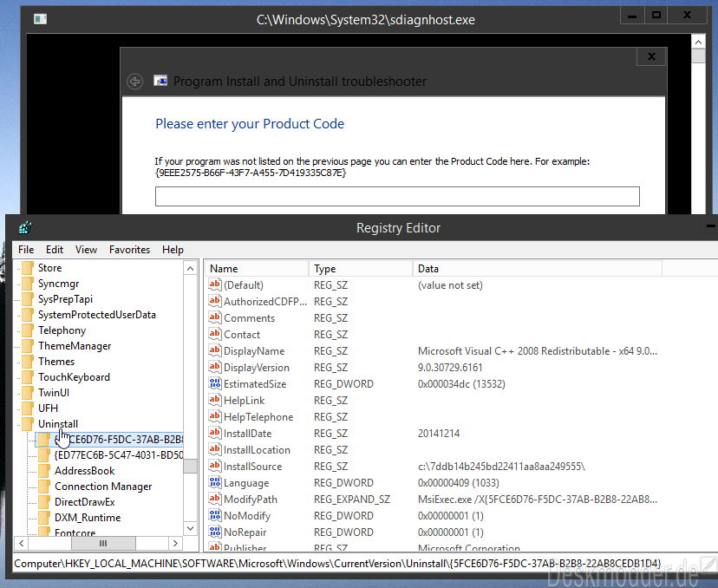Select the ThemeManager key
Image resolution: width=718 pixels, height=588 pixels.
pyautogui.click(x=75, y=346)
